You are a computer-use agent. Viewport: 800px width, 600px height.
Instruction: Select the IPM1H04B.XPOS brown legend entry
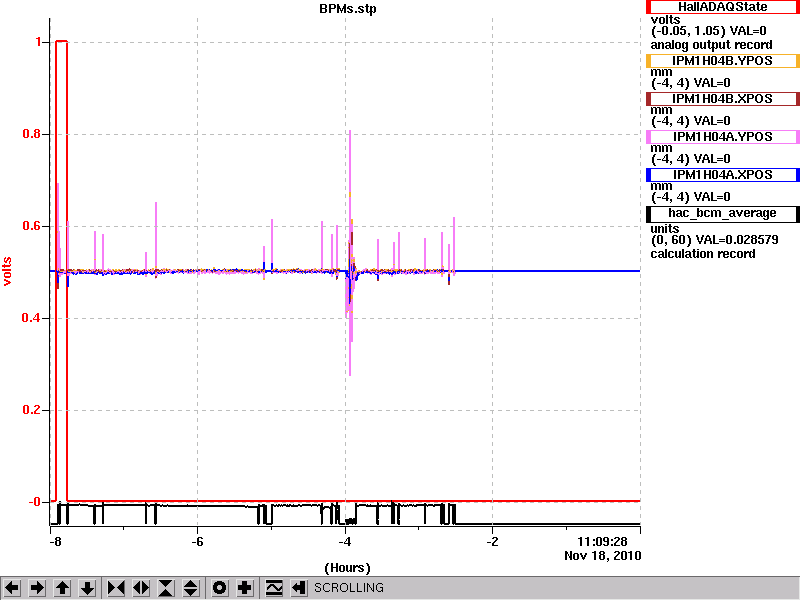pyautogui.click(x=722, y=99)
